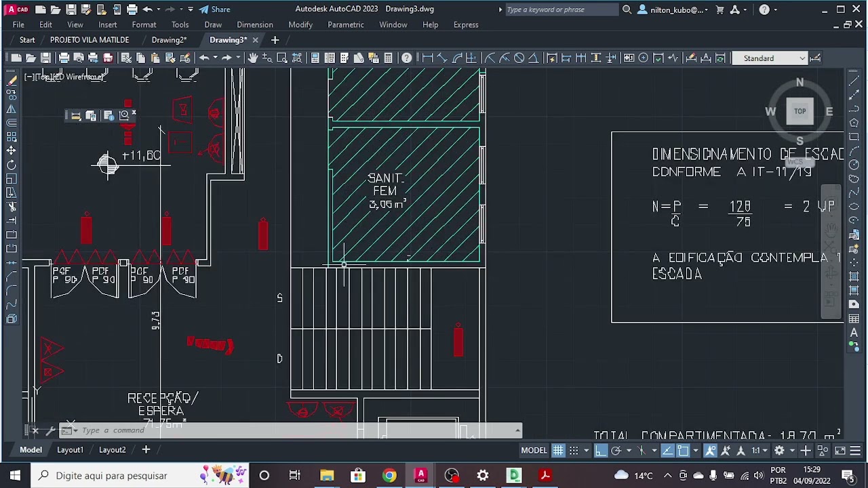Switch to the Drawing2* tab

169,40
